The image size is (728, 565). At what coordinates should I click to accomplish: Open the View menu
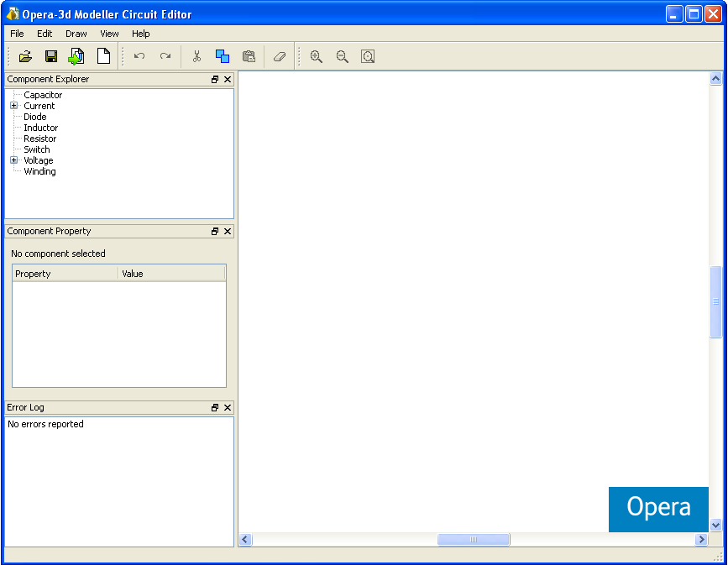tap(109, 34)
